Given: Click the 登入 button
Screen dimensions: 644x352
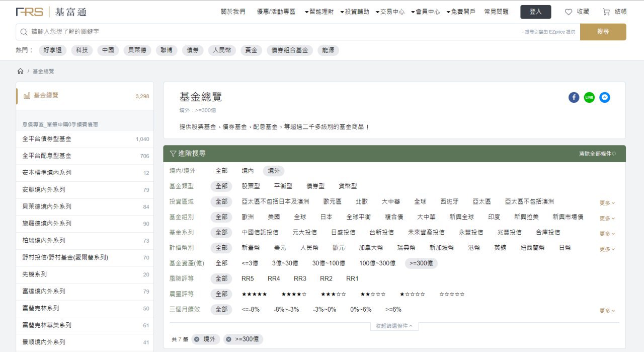Looking at the screenshot, I should point(535,12).
